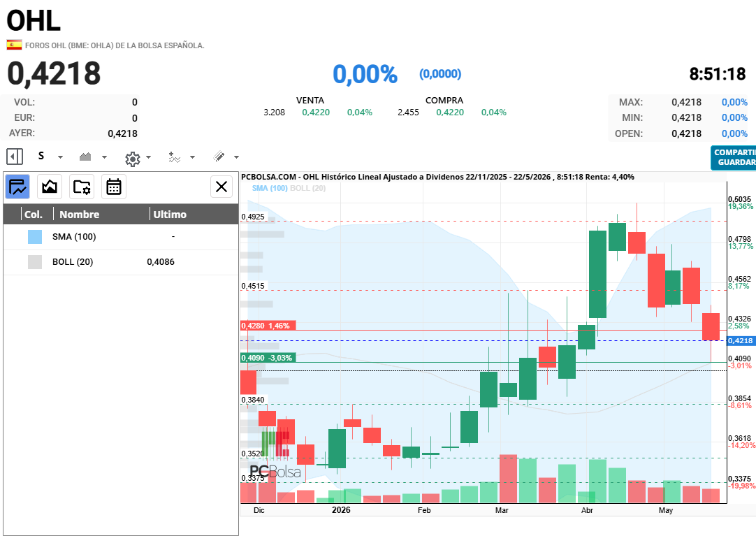
Task: Click the add indicator icon
Action: pos(174,157)
